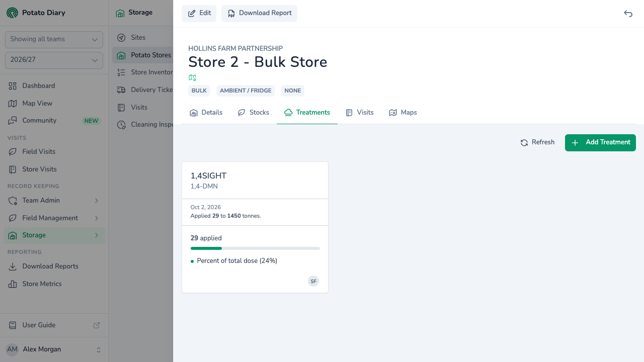Open the 2026/27 season dropdown
This screenshot has height=362, width=644.
pyautogui.click(x=54, y=60)
